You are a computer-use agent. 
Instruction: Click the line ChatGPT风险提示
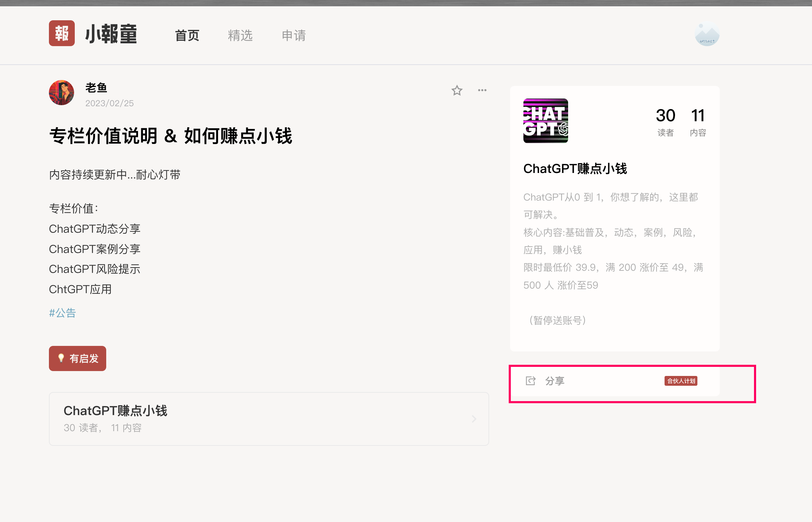click(x=95, y=269)
